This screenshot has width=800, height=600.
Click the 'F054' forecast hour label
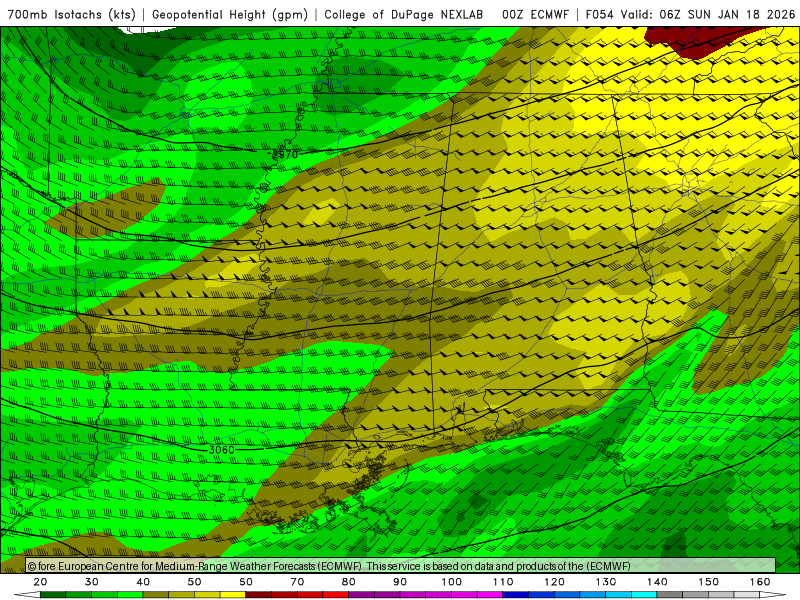(x=599, y=15)
